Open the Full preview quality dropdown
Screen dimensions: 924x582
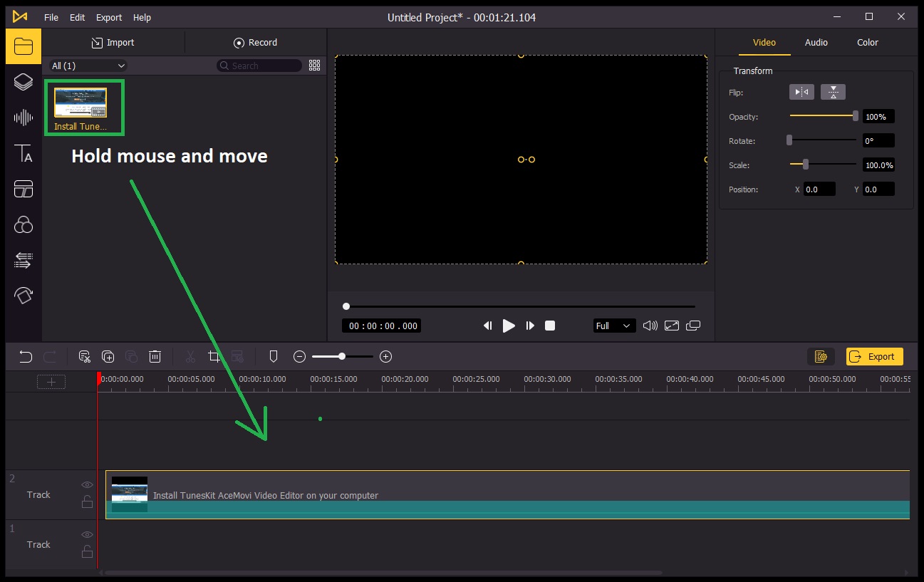(614, 326)
